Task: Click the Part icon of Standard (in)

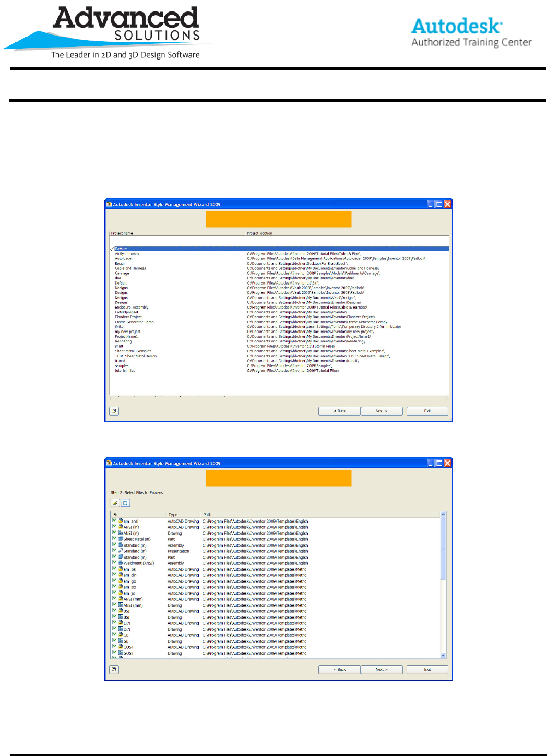Action: (x=121, y=557)
